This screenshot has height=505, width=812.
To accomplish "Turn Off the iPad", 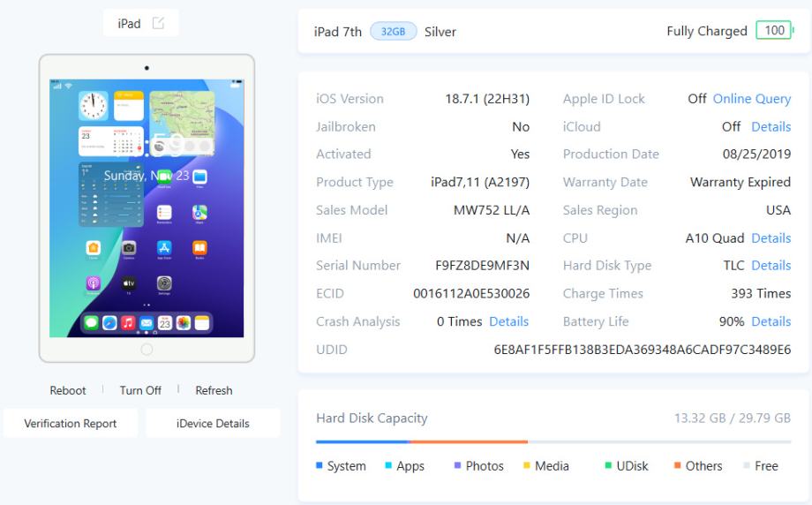I will [x=140, y=390].
